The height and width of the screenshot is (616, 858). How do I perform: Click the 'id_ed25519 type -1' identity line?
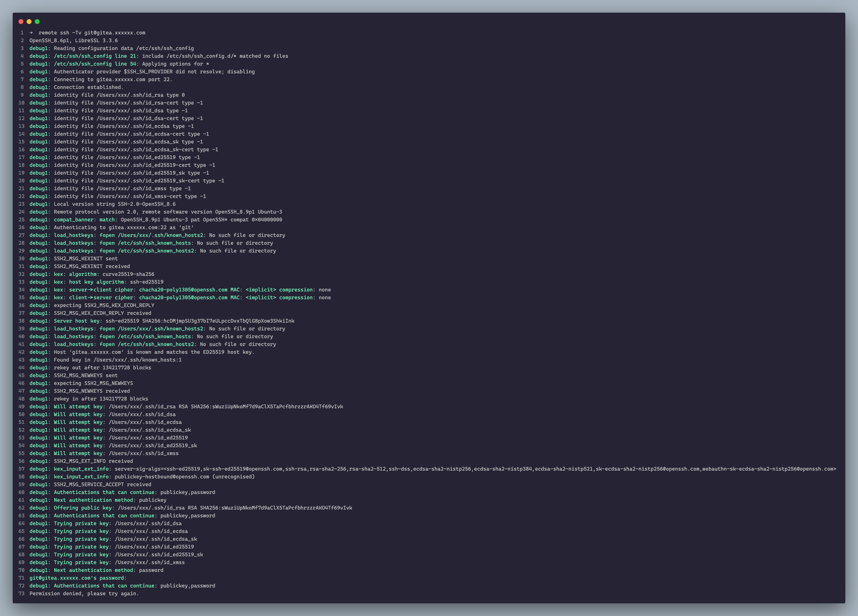tap(115, 157)
